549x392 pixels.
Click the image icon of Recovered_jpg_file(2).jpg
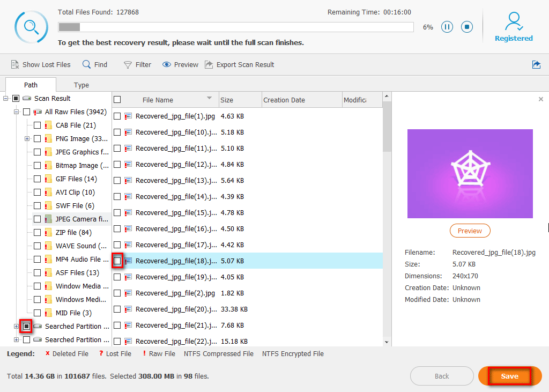128,293
